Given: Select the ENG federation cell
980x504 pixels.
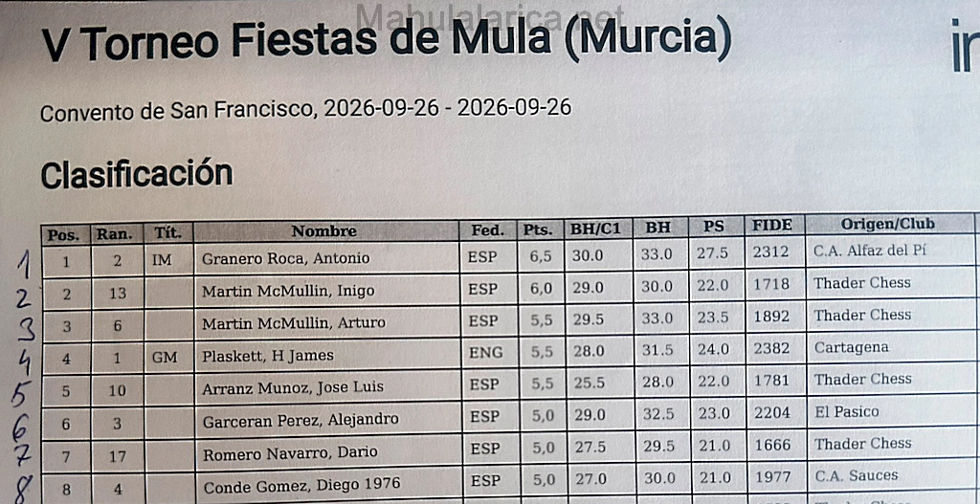Looking at the screenshot, I should pos(485,353).
